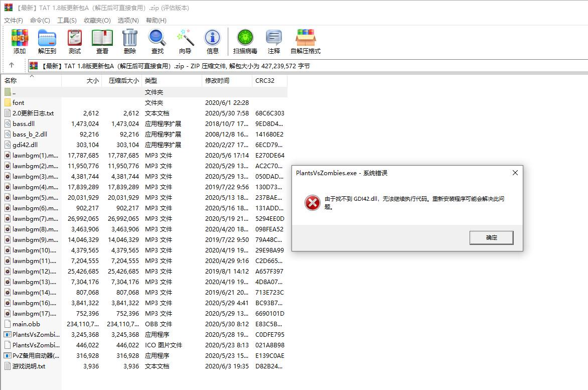Click the archive path address field
Image resolution: width=588 pixels, height=390 pixels.
(308, 66)
